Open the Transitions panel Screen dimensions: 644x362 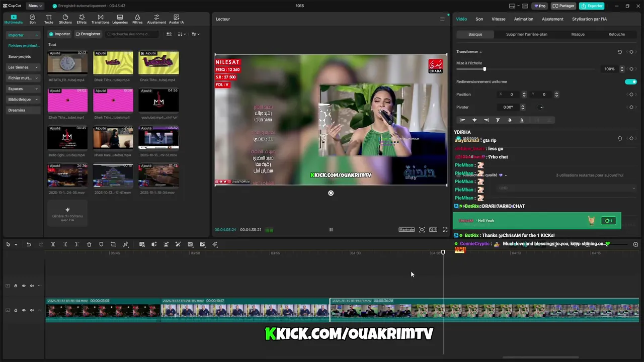pyautogui.click(x=100, y=19)
